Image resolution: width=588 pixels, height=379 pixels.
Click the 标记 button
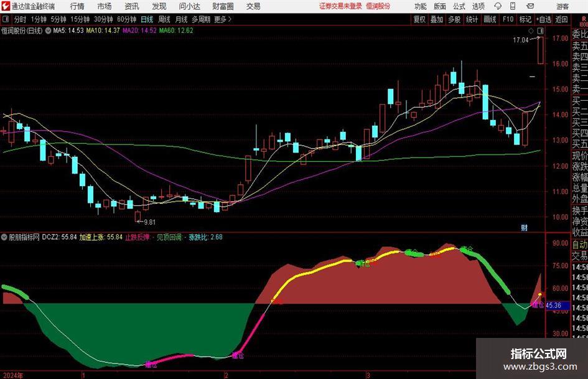coord(525,19)
